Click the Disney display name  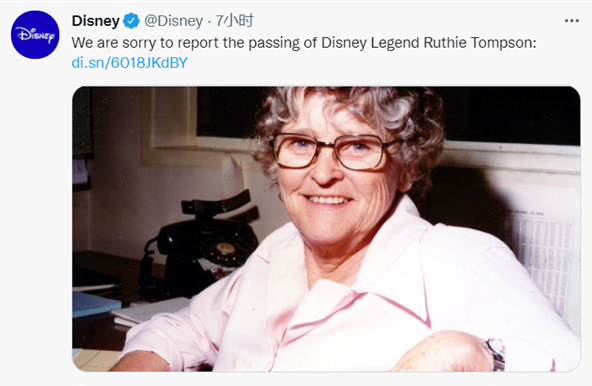tap(96, 21)
